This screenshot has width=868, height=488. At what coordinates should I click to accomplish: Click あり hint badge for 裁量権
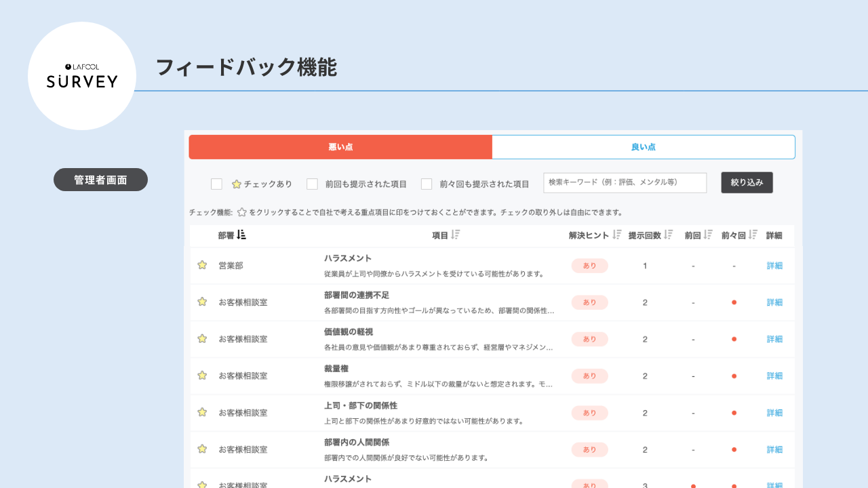[x=589, y=375]
